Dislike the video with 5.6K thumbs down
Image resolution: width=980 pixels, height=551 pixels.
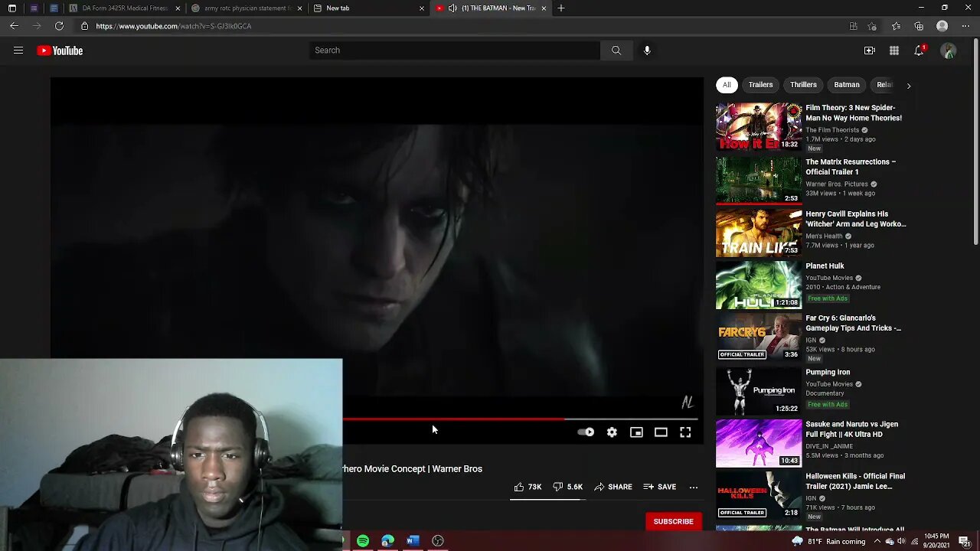point(567,487)
